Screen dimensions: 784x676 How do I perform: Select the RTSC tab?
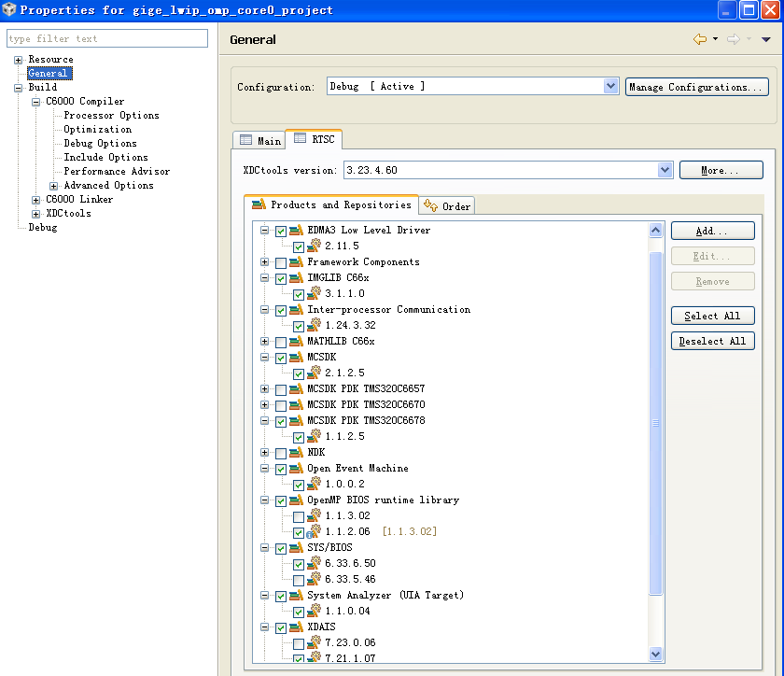(314, 139)
